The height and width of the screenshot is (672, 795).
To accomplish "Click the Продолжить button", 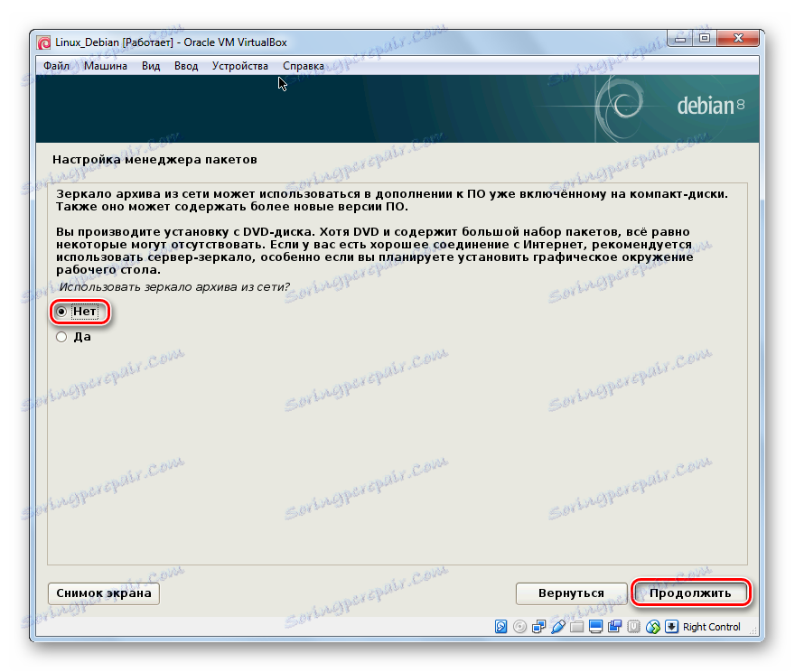I will (690, 593).
